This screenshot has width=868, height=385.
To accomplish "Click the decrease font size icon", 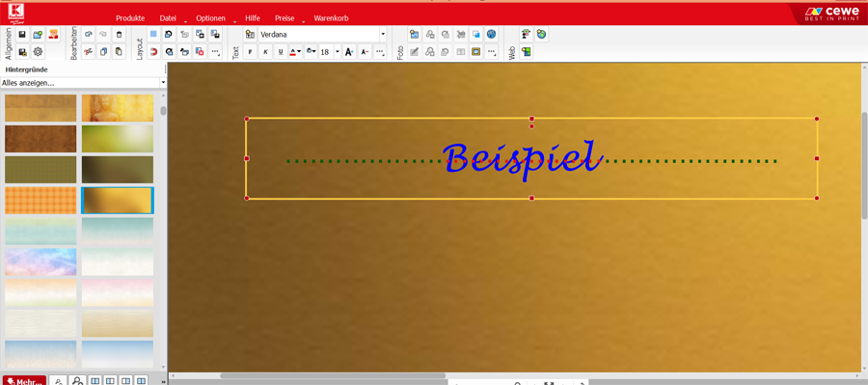I will (x=365, y=52).
